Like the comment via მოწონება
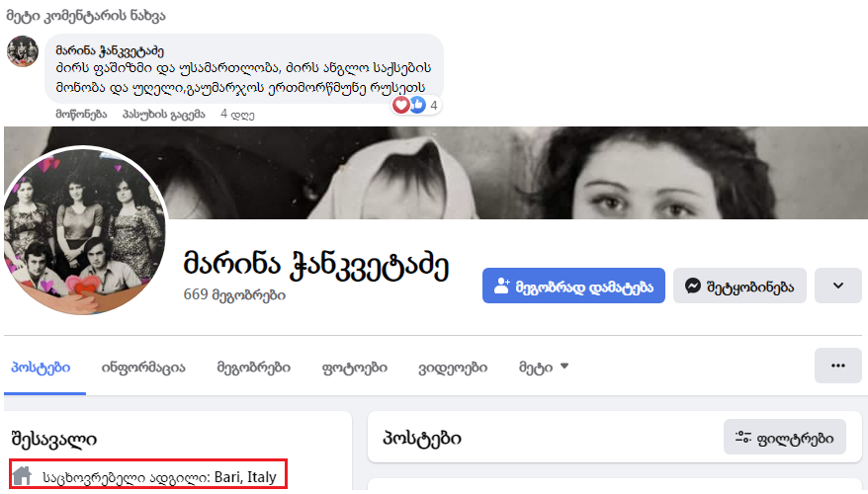The image size is (868, 494). 81,114
